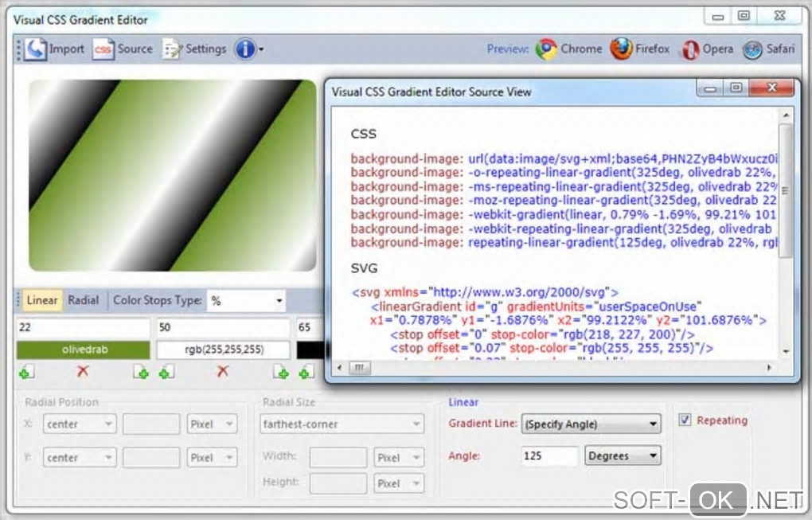This screenshot has width=812, height=520.
Task: Switch to the Linear gradient tab
Action: coord(42,300)
